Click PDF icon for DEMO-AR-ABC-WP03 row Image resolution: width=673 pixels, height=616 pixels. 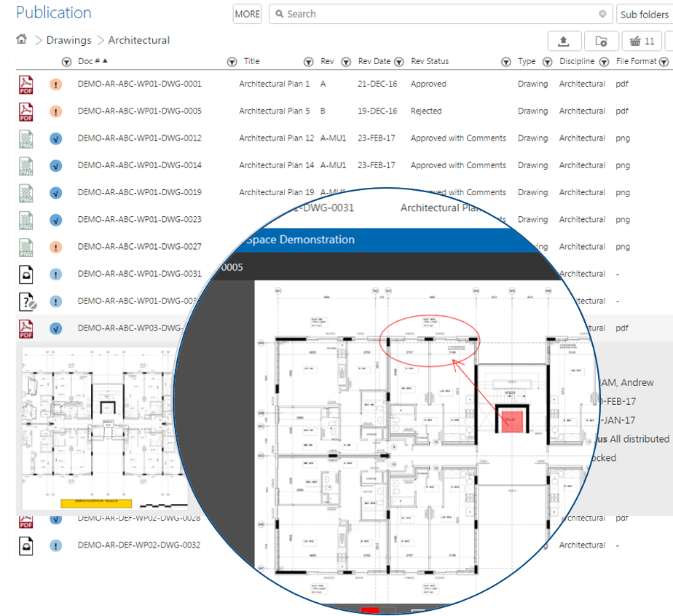point(26,328)
